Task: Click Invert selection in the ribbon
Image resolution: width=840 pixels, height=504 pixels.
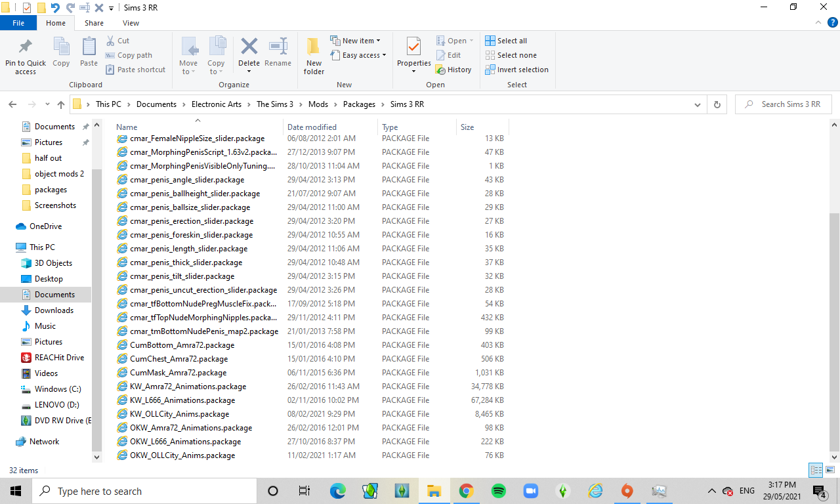Action: pyautogui.click(x=516, y=70)
